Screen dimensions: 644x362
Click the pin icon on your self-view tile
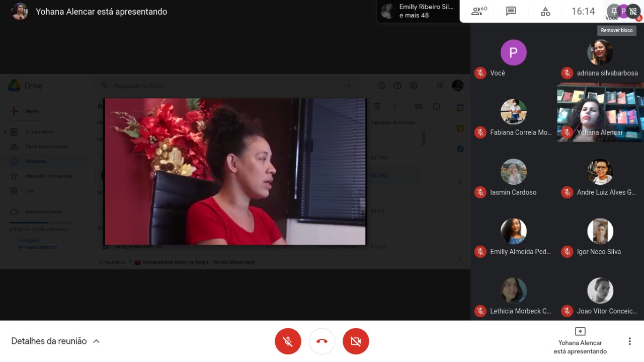click(x=613, y=11)
